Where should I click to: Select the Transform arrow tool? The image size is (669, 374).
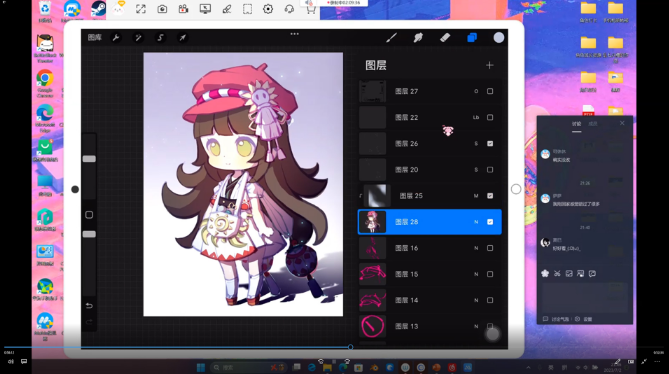pos(183,38)
